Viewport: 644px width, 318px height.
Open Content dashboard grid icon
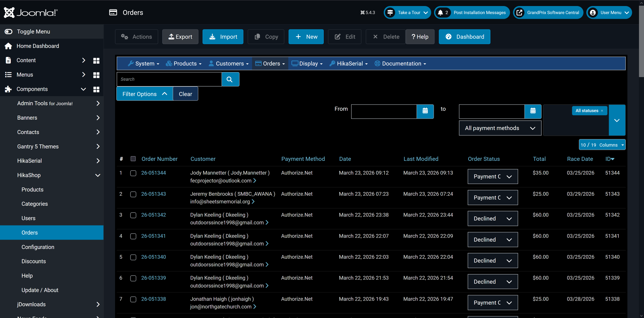[96, 61]
